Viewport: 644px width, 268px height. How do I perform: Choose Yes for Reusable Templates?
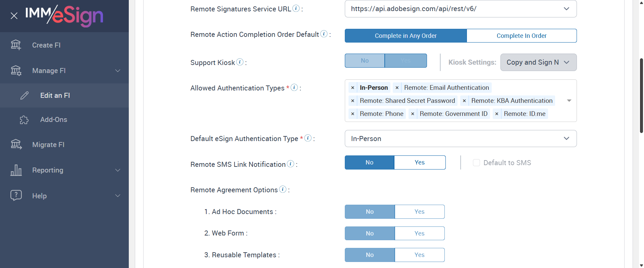coord(419,255)
